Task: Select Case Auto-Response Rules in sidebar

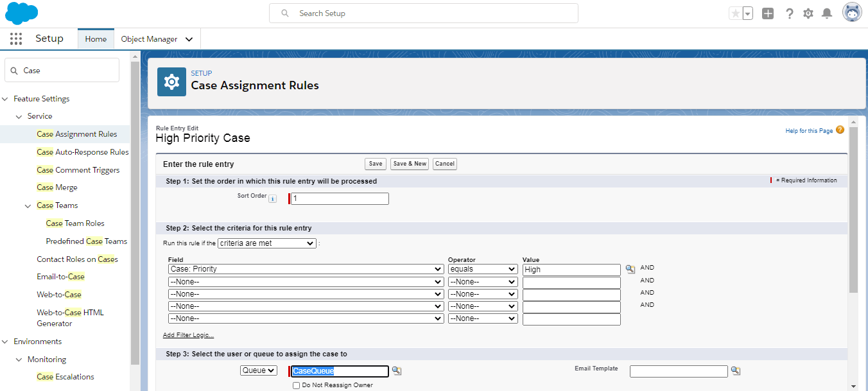Action: 83,152
